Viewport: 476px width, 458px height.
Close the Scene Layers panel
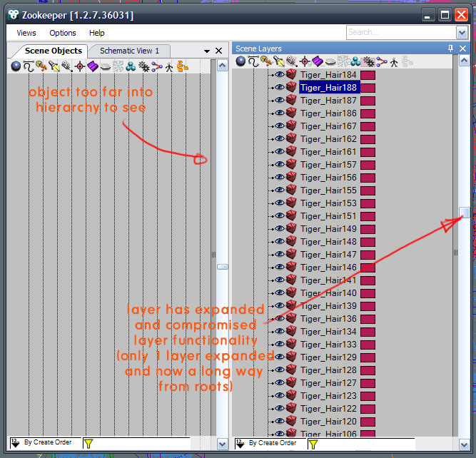pos(462,49)
